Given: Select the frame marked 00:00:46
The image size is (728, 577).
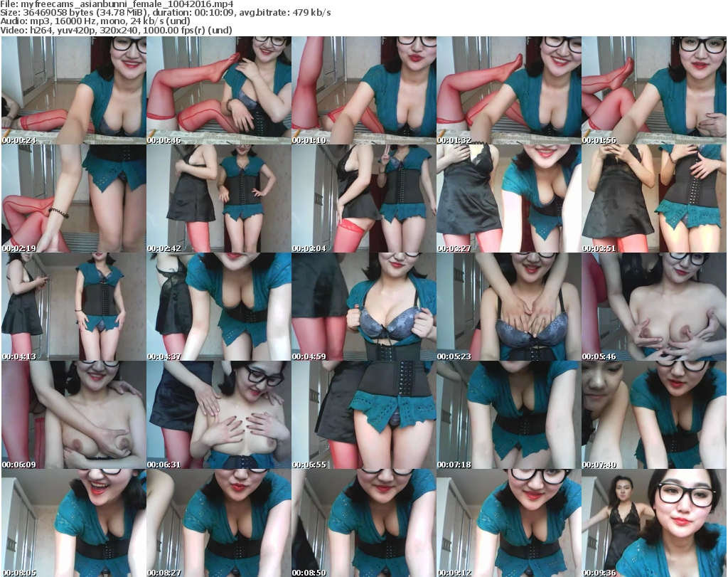Looking at the screenshot, I should [x=218, y=90].
